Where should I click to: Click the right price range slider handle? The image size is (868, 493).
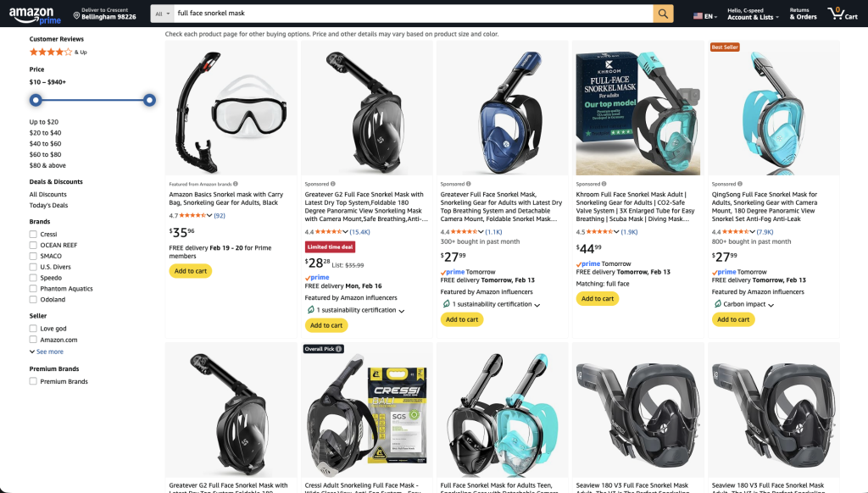[149, 100]
